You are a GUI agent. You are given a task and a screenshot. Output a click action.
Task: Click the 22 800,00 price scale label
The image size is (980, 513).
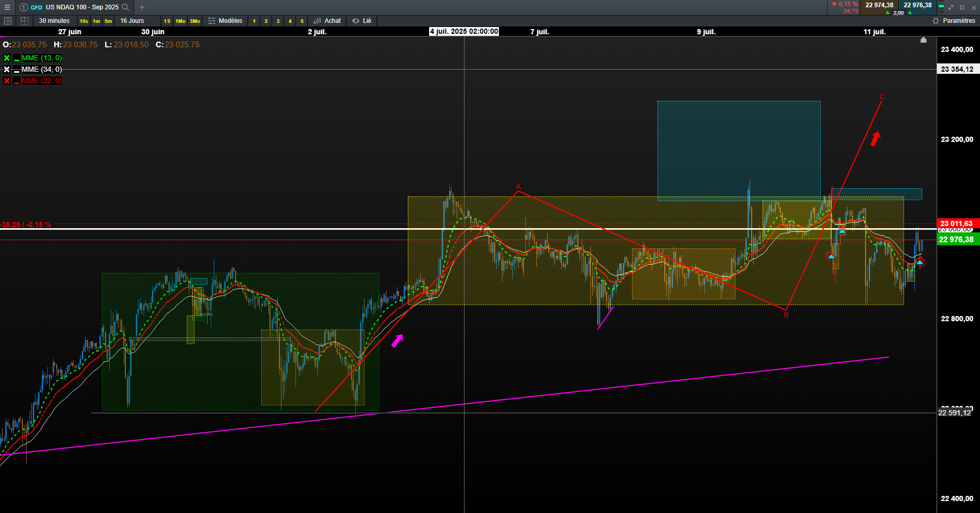pos(957,319)
